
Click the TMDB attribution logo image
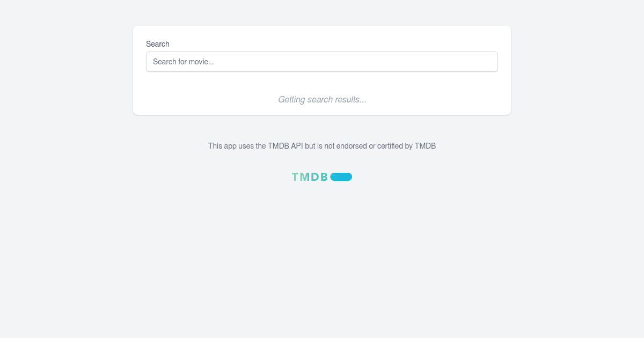(x=322, y=177)
